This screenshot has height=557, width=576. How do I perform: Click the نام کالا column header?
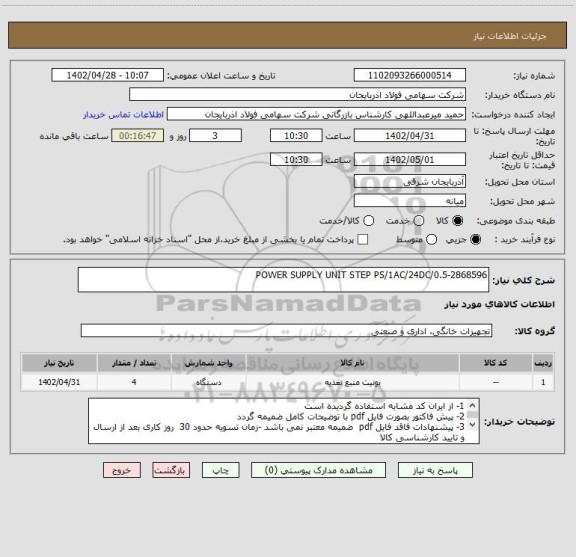352,363
